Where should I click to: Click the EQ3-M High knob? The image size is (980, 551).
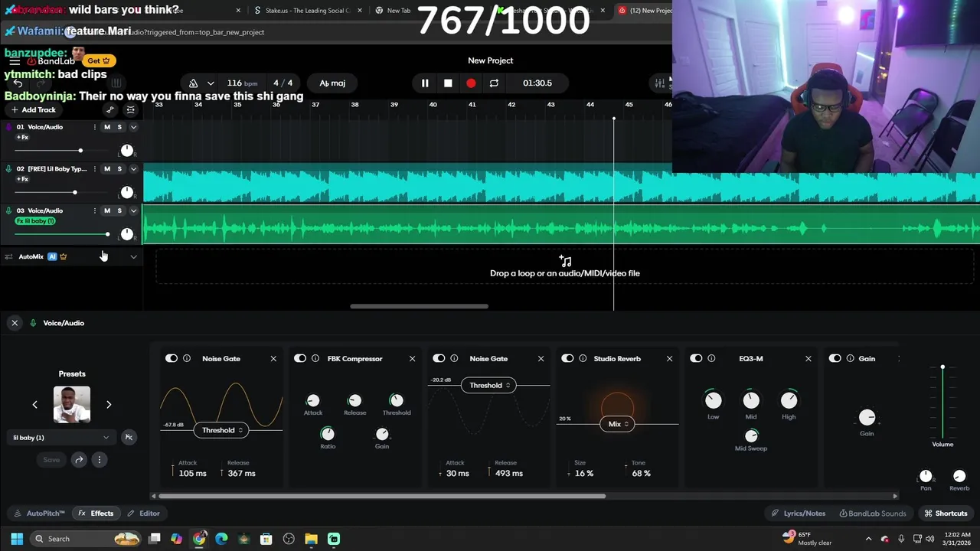point(789,400)
